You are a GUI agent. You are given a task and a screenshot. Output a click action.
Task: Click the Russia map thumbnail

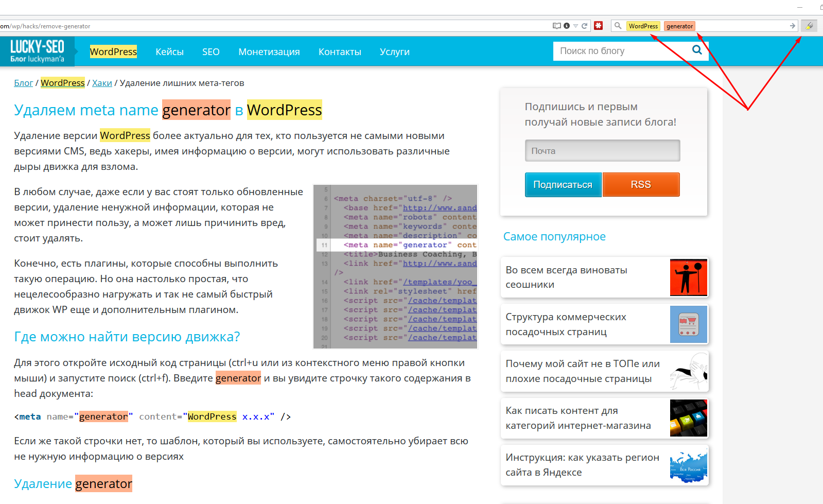pos(688,465)
